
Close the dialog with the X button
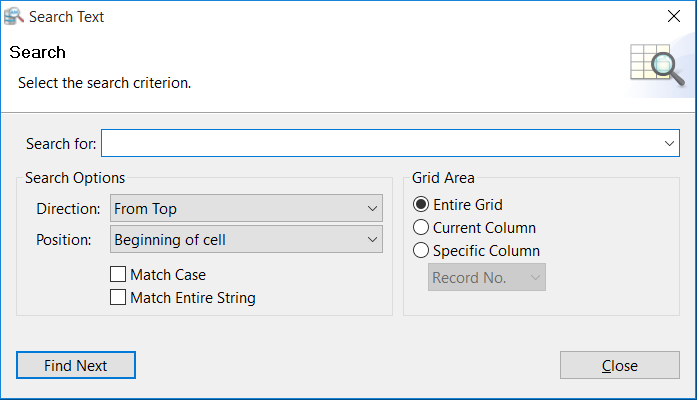pos(673,16)
